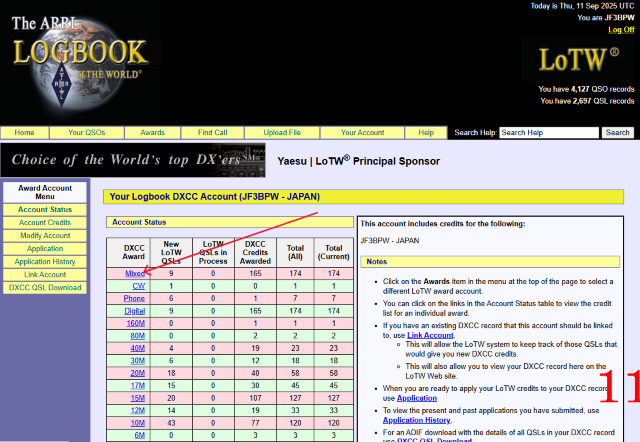The width and height of the screenshot is (640, 442).
Task: Go to the Awards menu
Action: click(152, 132)
